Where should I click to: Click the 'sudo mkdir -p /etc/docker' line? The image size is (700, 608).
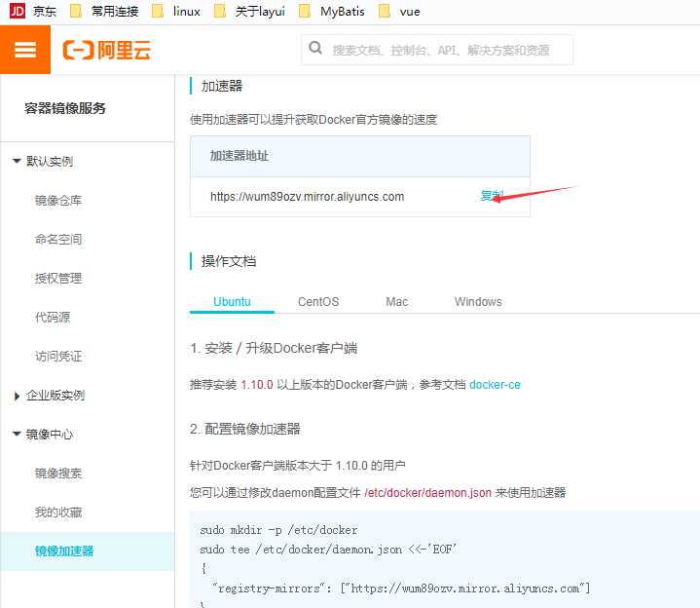278,530
